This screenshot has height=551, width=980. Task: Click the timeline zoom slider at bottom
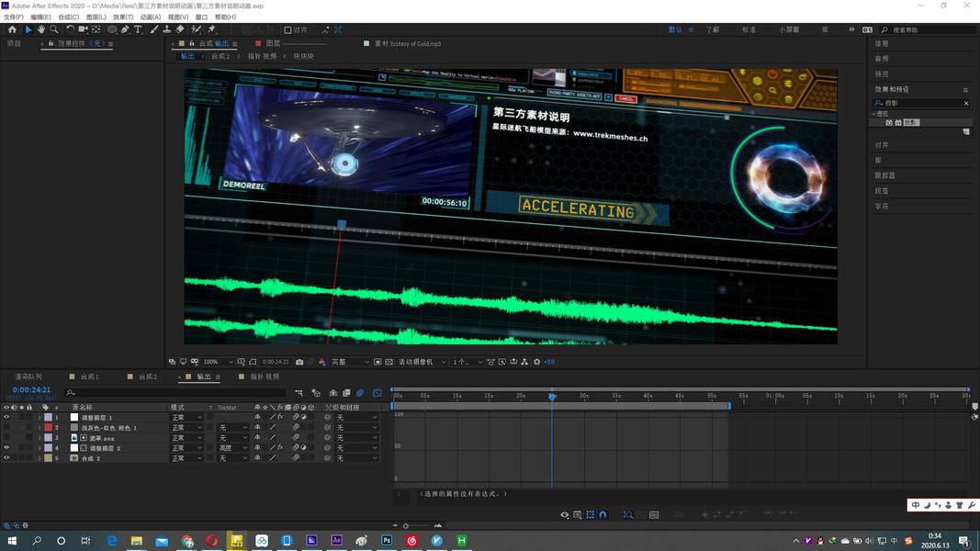click(406, 525)
